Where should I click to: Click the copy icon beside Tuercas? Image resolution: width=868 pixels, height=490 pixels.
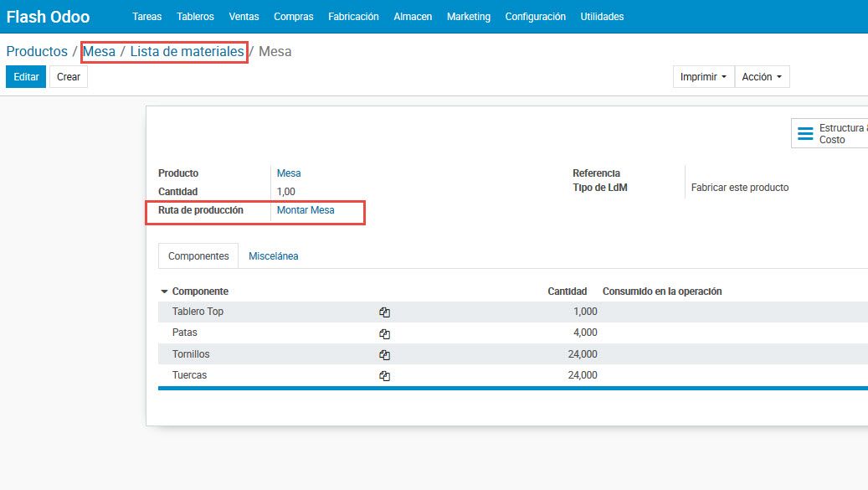(x=384, y=376)
